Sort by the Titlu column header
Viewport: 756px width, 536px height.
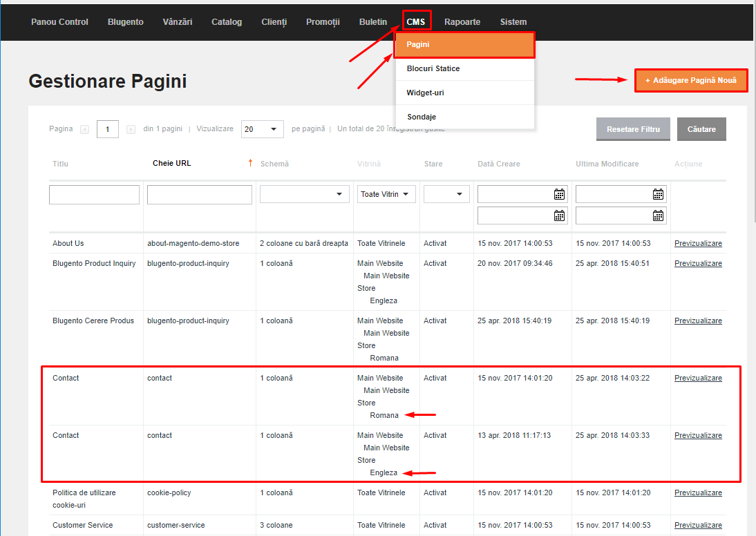pyautogui.click(x=60, y=164)
